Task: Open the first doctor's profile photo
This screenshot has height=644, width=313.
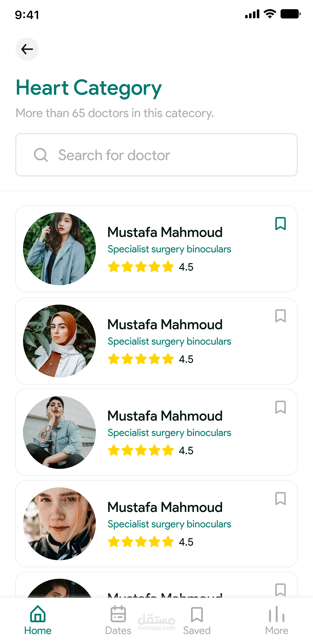Action: (x=59, y=249)
